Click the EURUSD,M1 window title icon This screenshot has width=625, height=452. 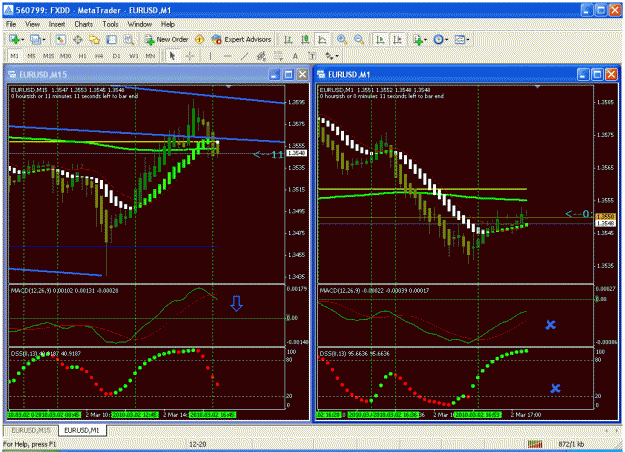tap(321, 75)
